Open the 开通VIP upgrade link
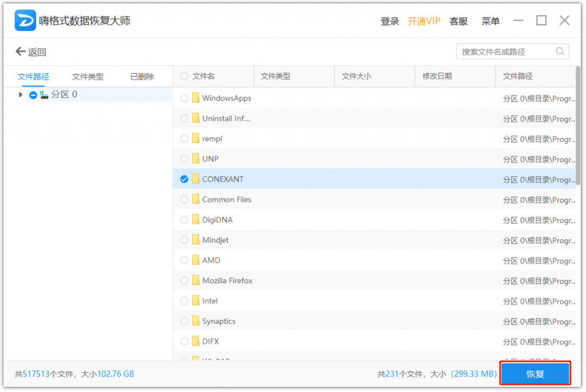Screen dimensions: 586x392 (x=423, y=21)
